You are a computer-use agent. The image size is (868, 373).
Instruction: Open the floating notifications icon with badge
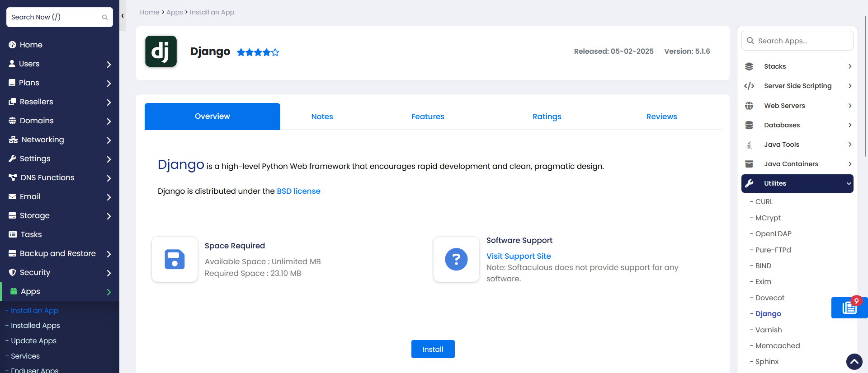[x=849, y=308]
